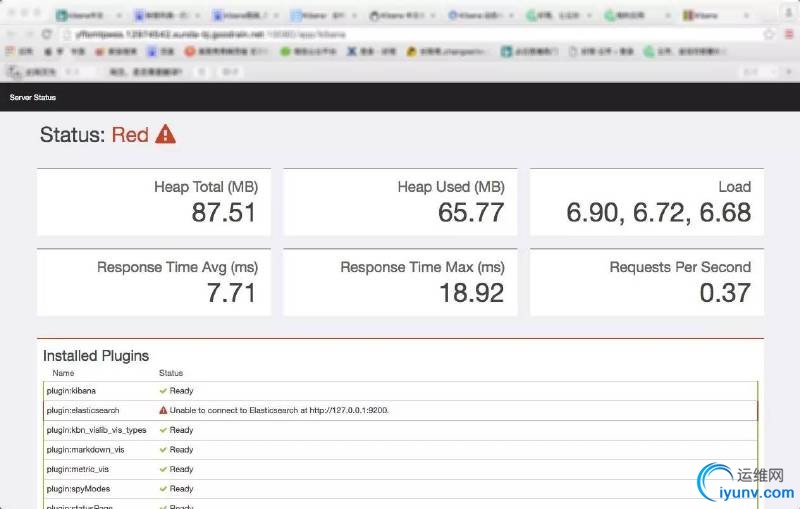Select the 65.77 heap used value
The width and height of the screenshot is (800, 509).
471,212
